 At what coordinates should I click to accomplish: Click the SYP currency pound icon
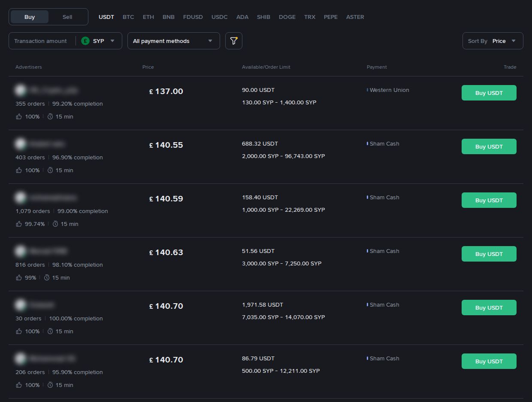coord(85,41)
